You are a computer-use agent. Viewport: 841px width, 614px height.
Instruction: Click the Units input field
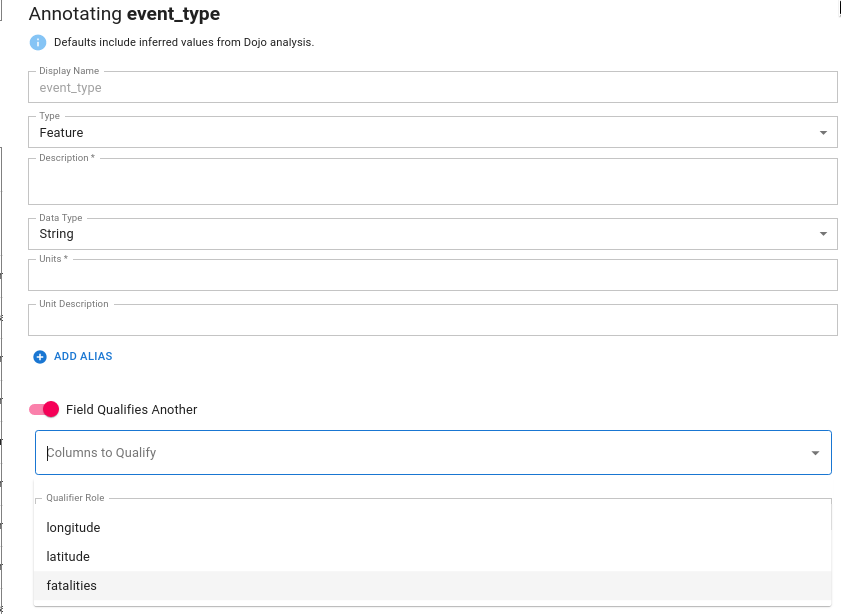(x=432, y=275)
